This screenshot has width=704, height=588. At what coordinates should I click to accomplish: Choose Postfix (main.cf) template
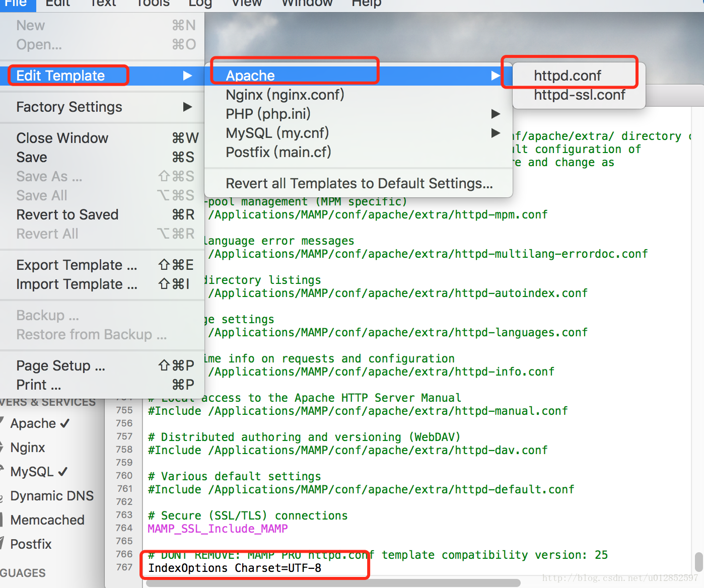(359, 152)
